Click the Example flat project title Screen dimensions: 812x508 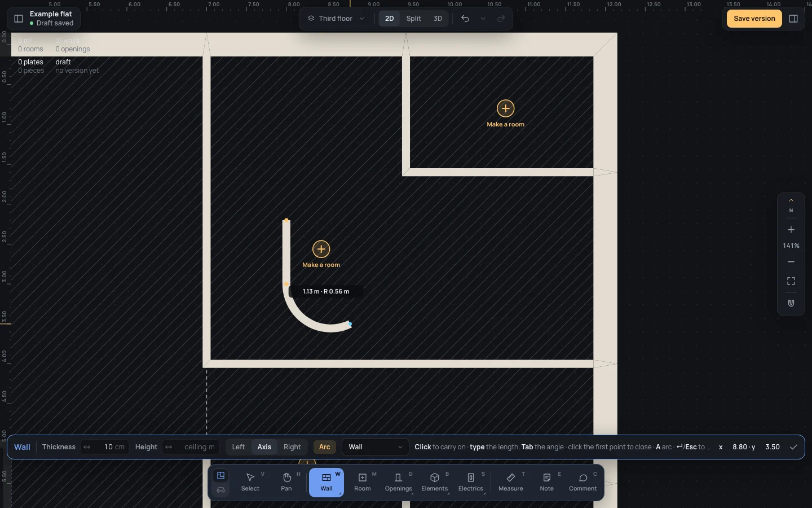click(51, 14)
